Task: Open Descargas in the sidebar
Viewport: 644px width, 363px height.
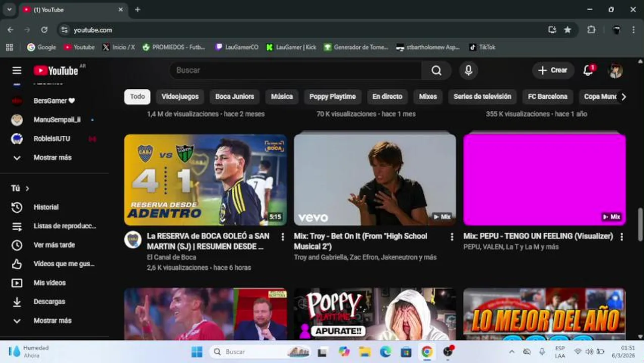Action: pos(49,301)
